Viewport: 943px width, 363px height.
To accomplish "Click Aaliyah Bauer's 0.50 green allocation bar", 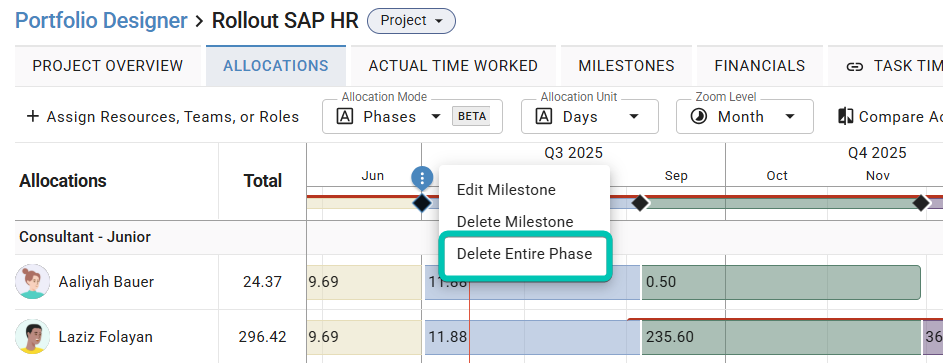I will [x=781, y=282].
